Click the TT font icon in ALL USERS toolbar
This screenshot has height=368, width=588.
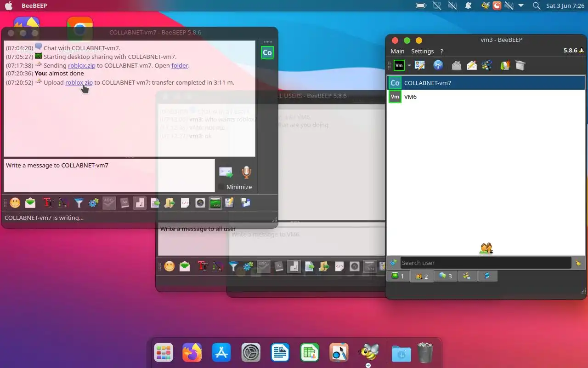click(203, 266)
